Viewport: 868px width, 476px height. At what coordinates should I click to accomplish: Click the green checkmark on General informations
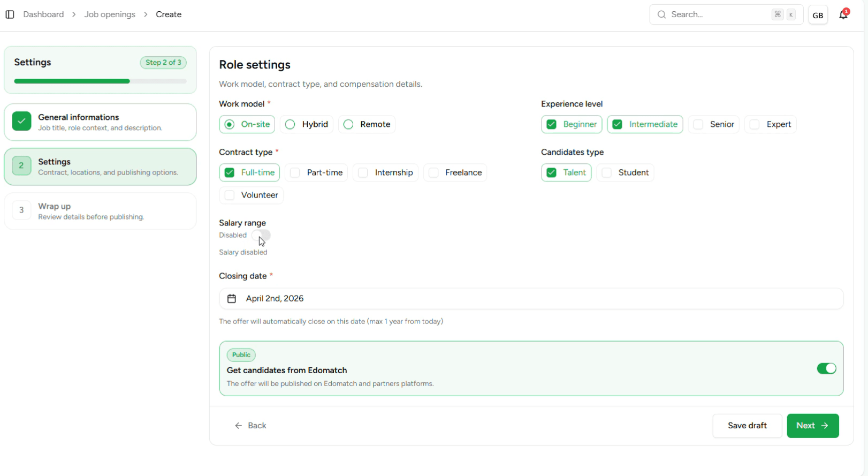(x=21, y=122)
